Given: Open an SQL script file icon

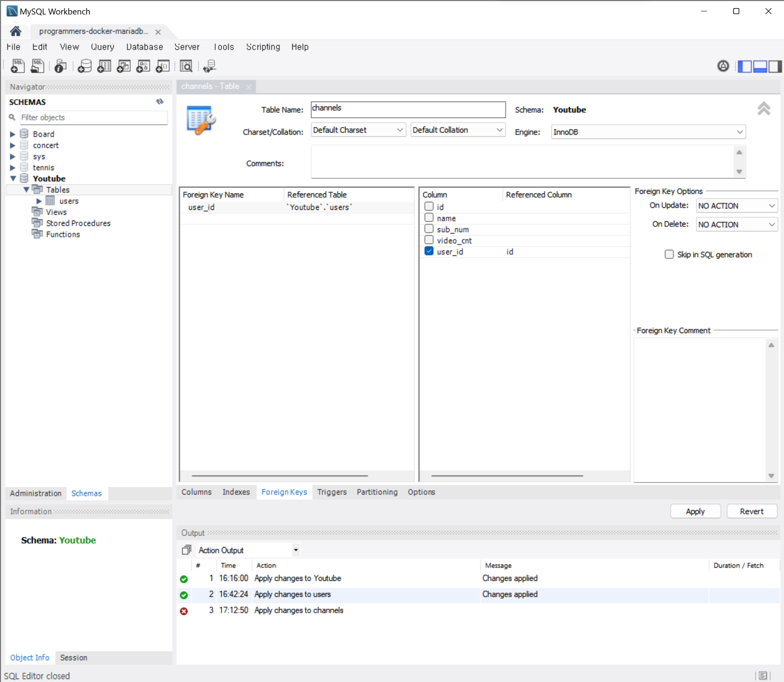Looking at the screenshot, I should [x=37, y=66].
